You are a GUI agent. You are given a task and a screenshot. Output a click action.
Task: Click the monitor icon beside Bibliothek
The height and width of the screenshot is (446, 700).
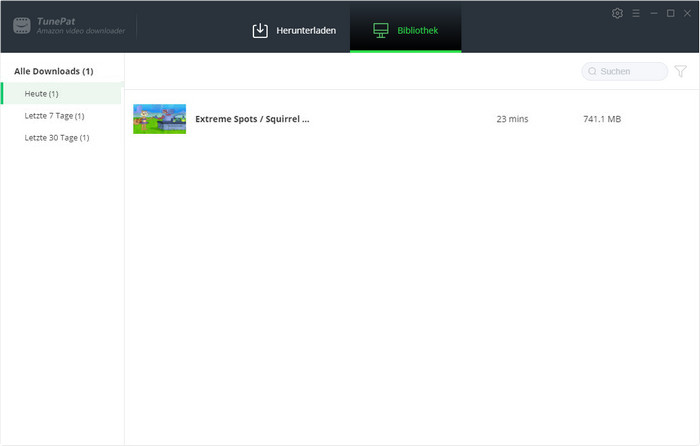381,30
